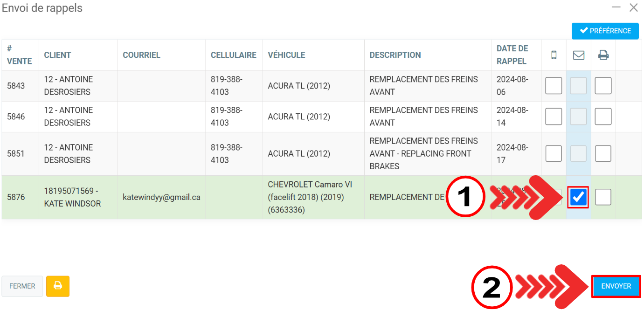Uncheck email checkbox for sale 5876

coord(578,197)
